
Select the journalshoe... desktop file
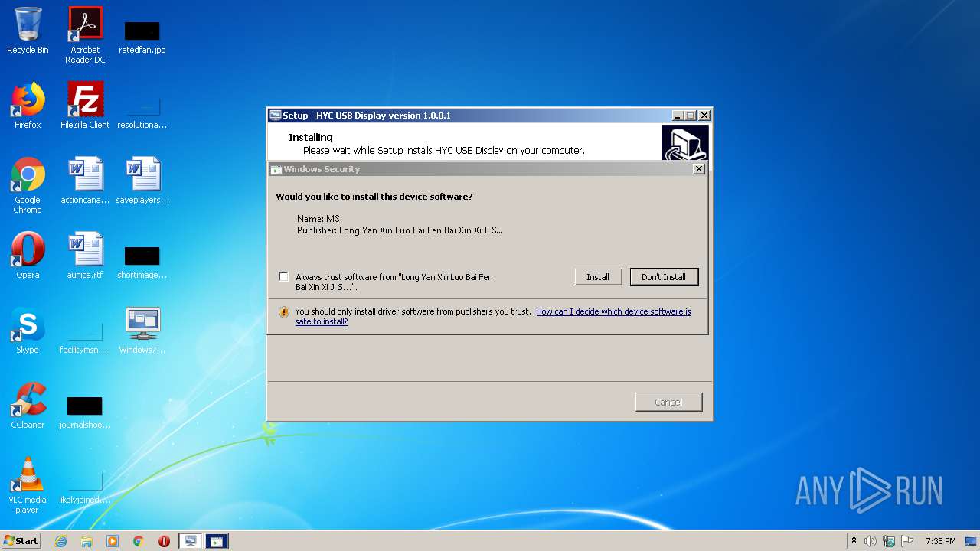85,412
